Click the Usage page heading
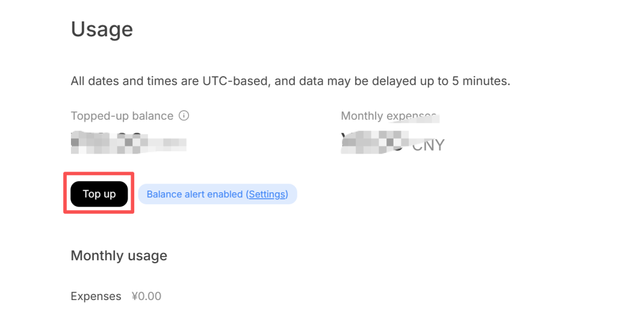Screen dimensions: 644x312 tap(102, 30)
